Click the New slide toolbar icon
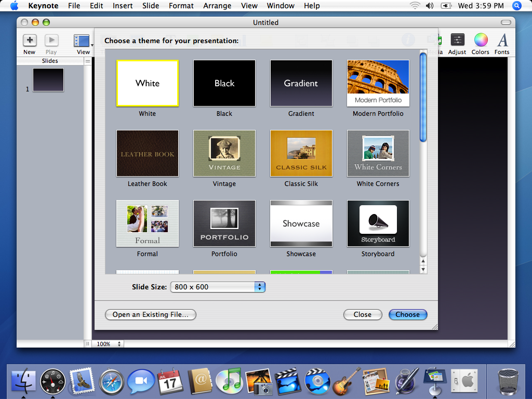 30,41
